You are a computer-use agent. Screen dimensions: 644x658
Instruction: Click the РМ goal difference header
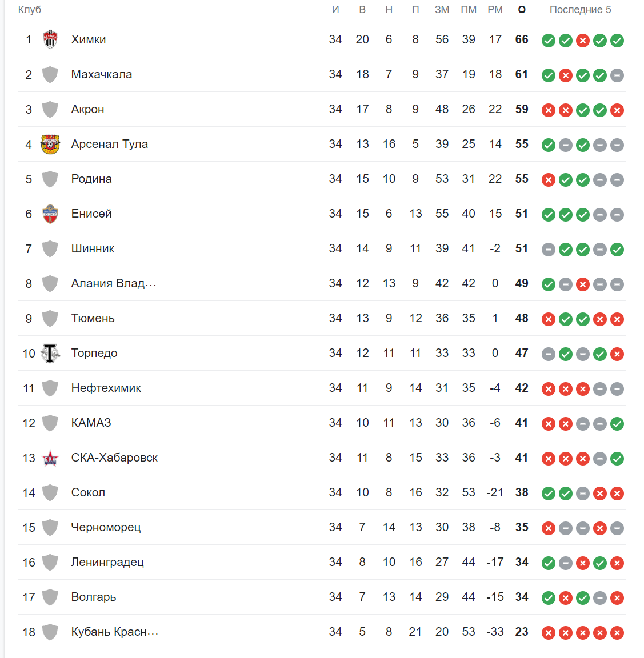(495, 10)
